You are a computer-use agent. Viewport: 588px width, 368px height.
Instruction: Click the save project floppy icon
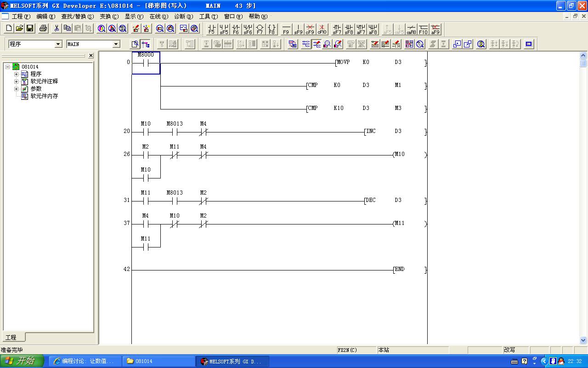[30, 29]
